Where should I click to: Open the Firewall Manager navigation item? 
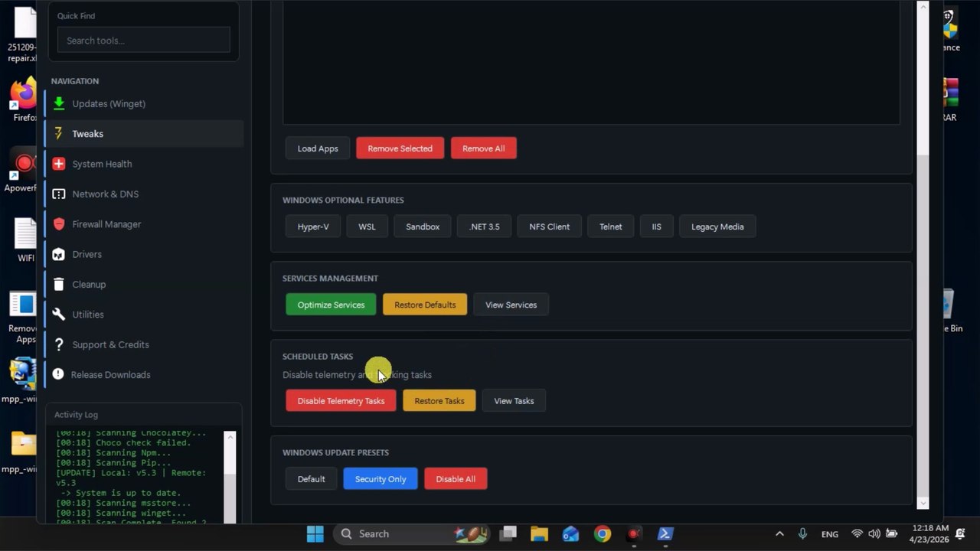pos(144,224)
